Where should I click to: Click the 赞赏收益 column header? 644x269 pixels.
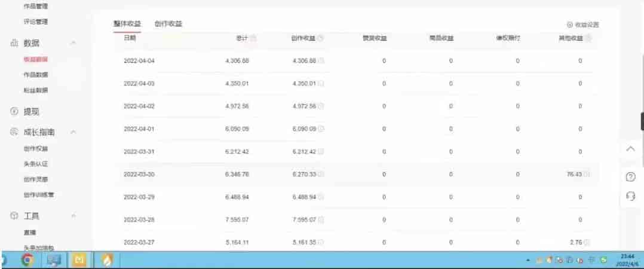(374, 38)
